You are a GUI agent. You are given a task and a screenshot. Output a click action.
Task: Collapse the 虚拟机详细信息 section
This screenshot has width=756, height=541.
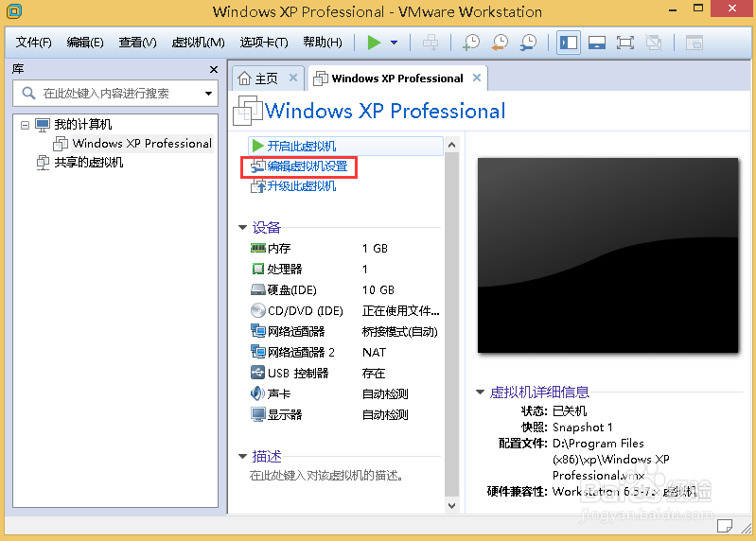click(480, 392)
